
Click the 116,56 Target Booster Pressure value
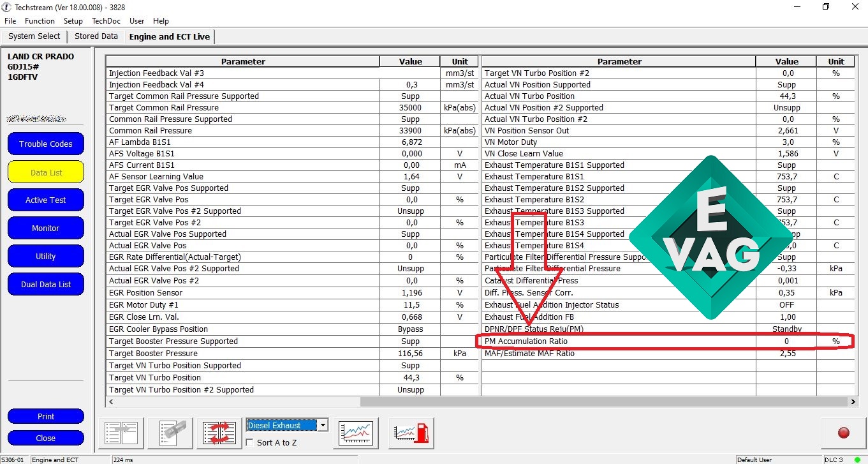pos(410,354)
